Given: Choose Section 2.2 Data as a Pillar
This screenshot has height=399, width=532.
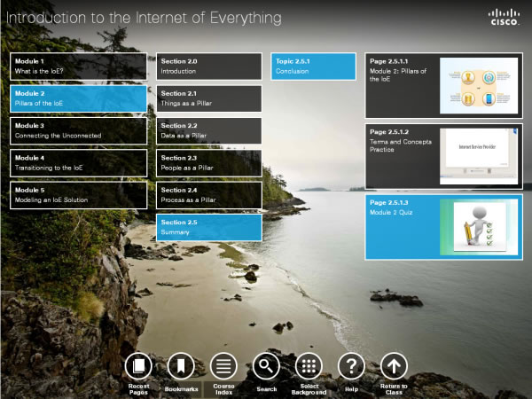Looking at the screenshot, I should tap(208, 130).
